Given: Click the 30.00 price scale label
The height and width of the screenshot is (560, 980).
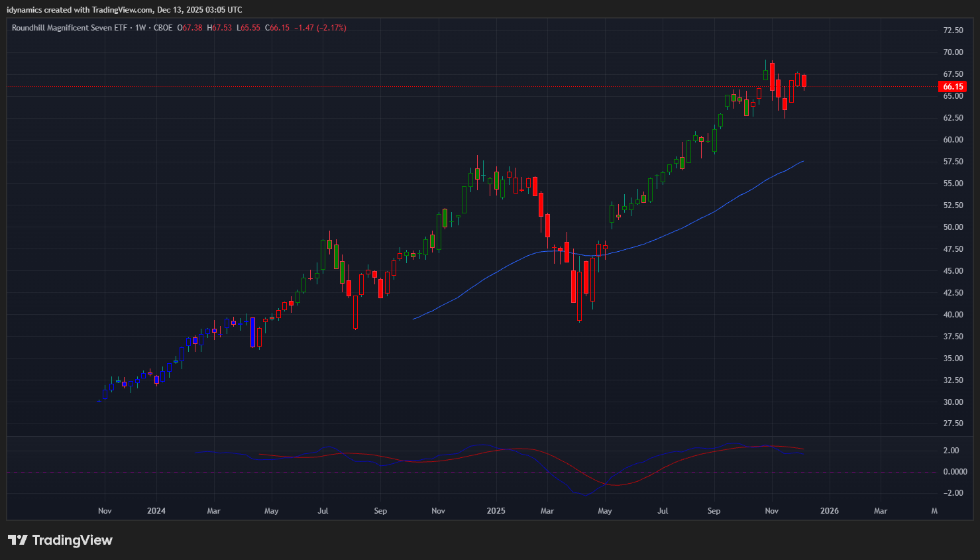Looking at the screenshot, I should tap(953, 402).
